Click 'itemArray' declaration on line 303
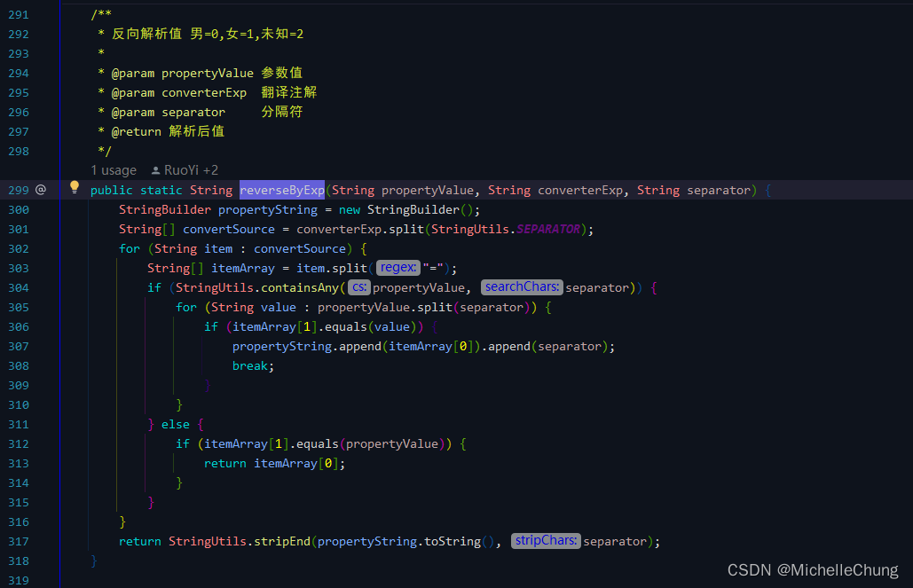Viewport: 913px width, 588px height. point(243,268)
